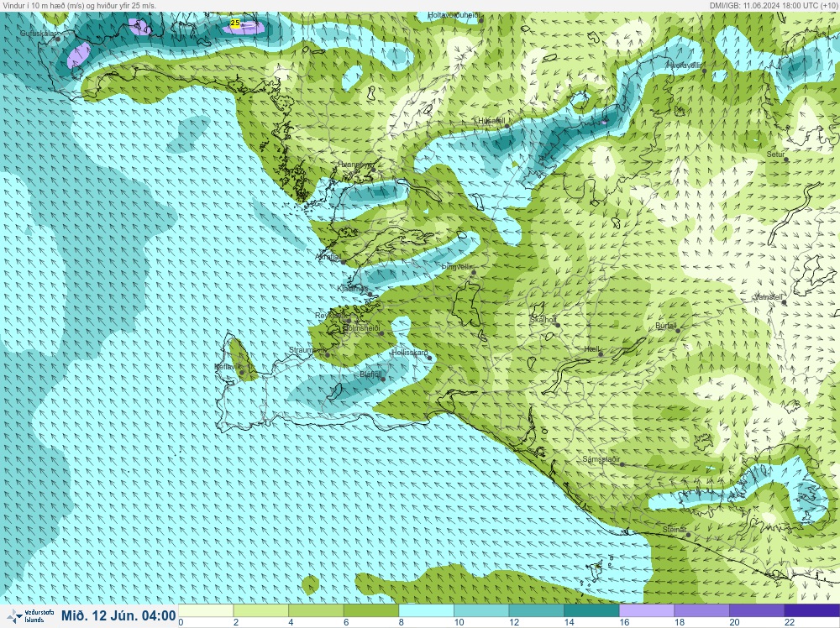Click the Veðurstofa Íslands logo
The width and height of the screenshot is (840, 628).
click(x=29, y=615)
